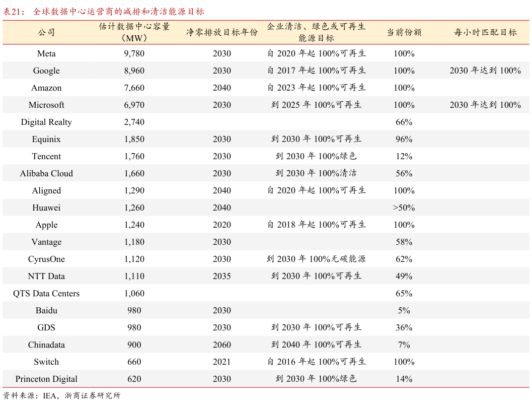Click Chinadata's net-zero year 2060
This screenshot has height=408, width=532.
click(222, 345)
